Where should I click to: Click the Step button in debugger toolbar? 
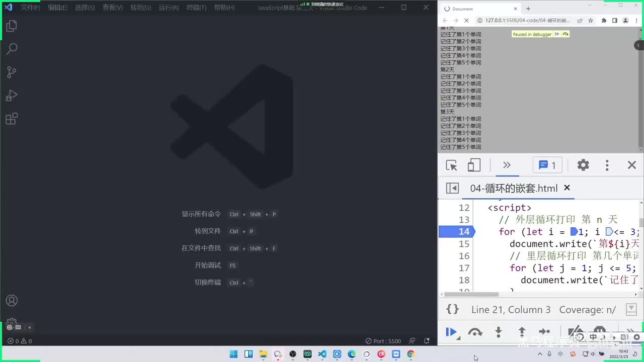coord(545,332)
